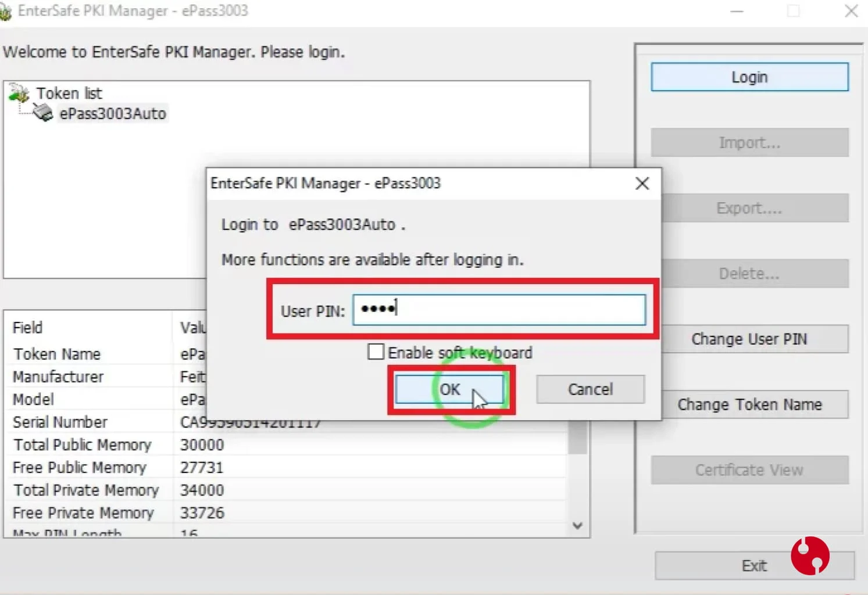The height and width of the screenshot is (595, 868).
Task: Click the EnterSafe app icon in title bar
Action: click(x=5, y=11)
